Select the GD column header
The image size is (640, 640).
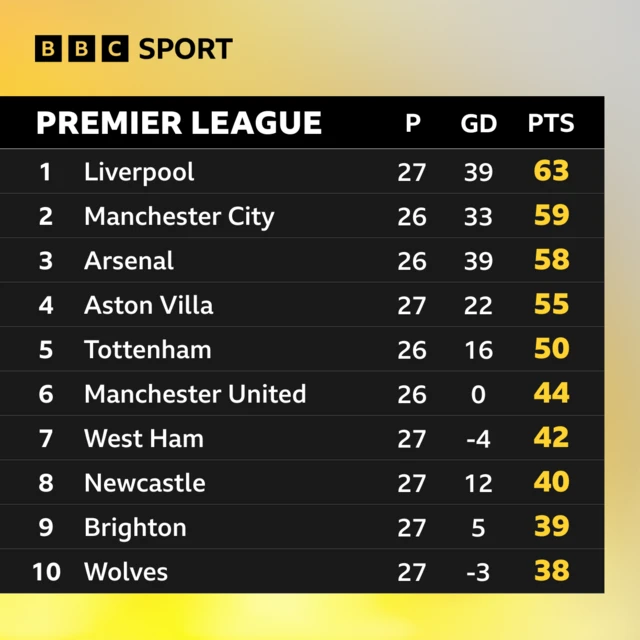point(478,123)
